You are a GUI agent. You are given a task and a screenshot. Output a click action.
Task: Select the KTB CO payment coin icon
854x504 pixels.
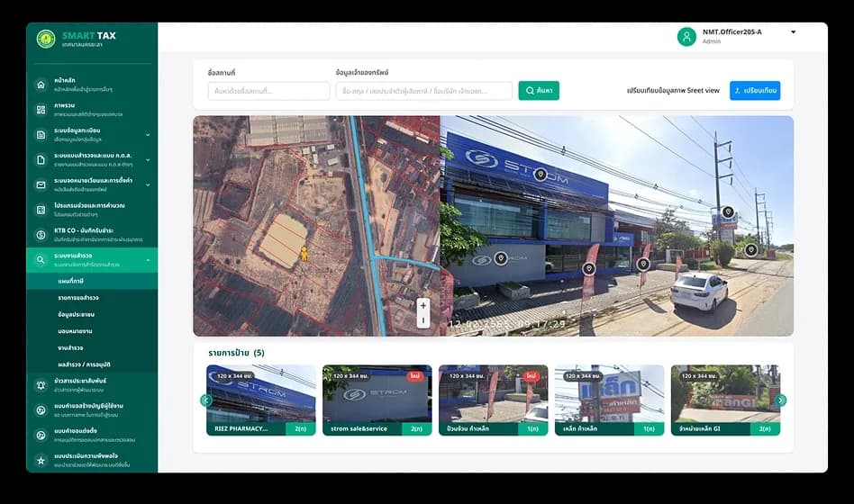click(x=41, y=235)
